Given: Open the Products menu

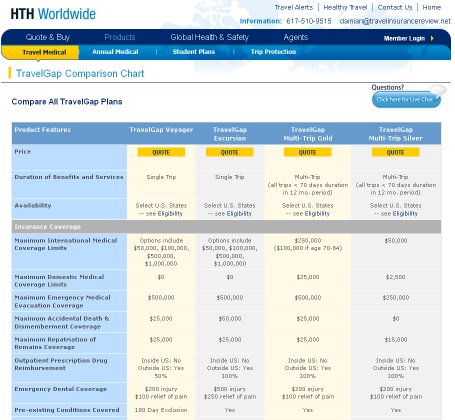Looking at the screenshot, I should pos(120,37).
